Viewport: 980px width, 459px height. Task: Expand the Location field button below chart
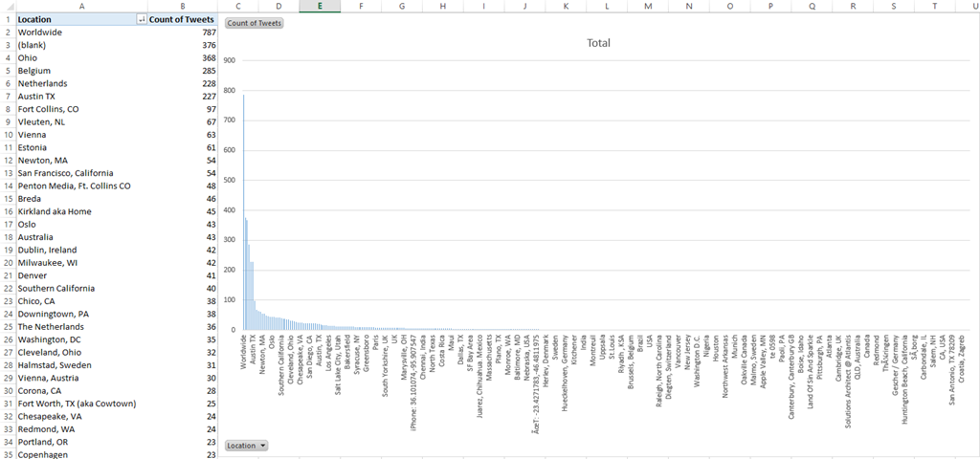(x=247, y=446)
